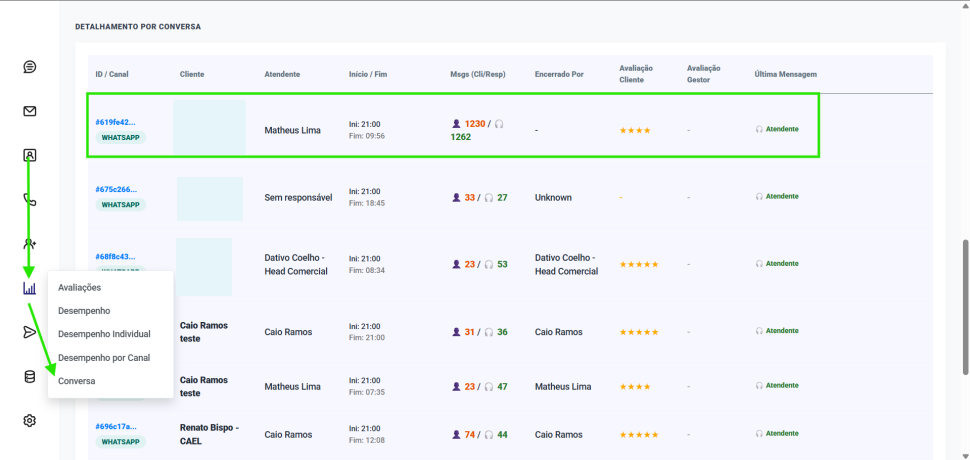Image resolution: width=970 pixels, height=460 pixels.
Task: Select Desempenho Individual menu entry
Action: coord(104,334)
